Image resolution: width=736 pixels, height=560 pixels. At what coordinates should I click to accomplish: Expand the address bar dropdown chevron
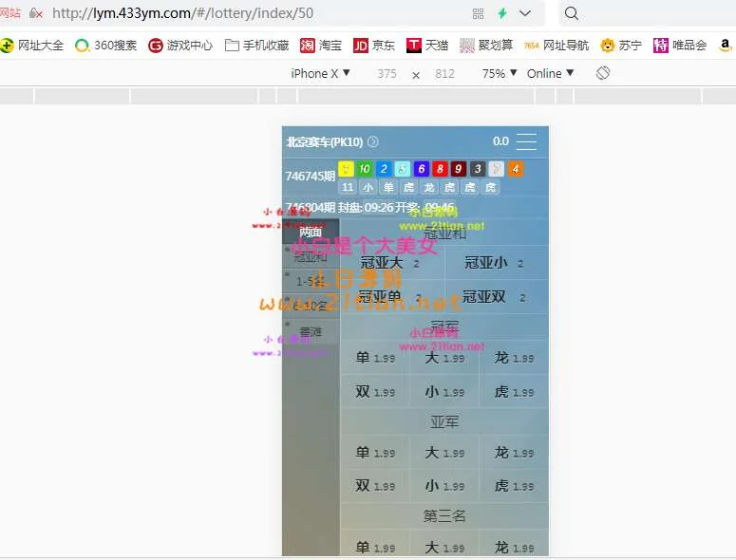point(525,13)
